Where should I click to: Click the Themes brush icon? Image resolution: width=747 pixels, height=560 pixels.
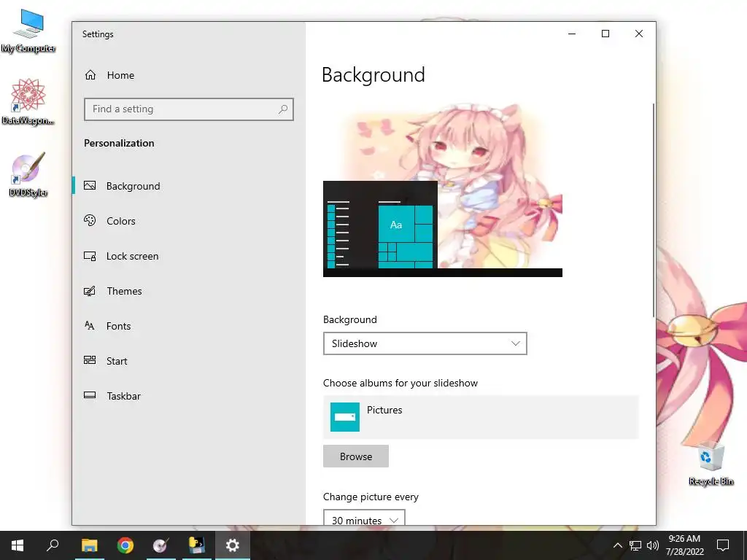pyautogui.click(x=90, y=290)
